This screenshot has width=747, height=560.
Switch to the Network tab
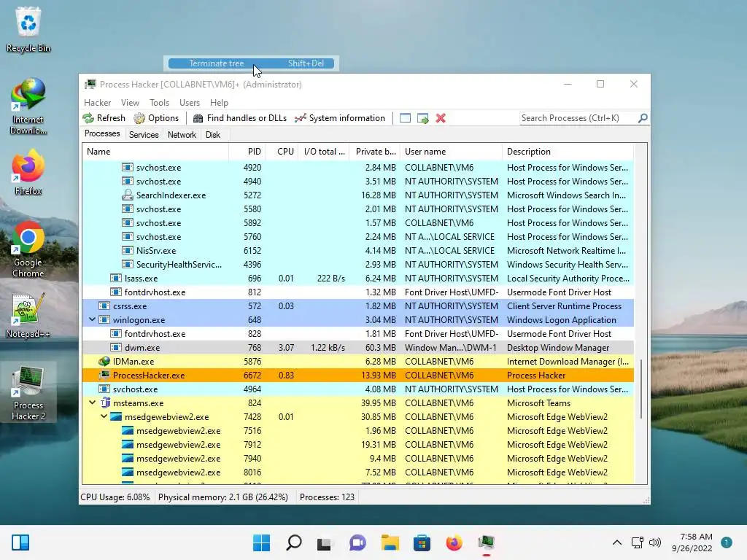coord(182,135)
